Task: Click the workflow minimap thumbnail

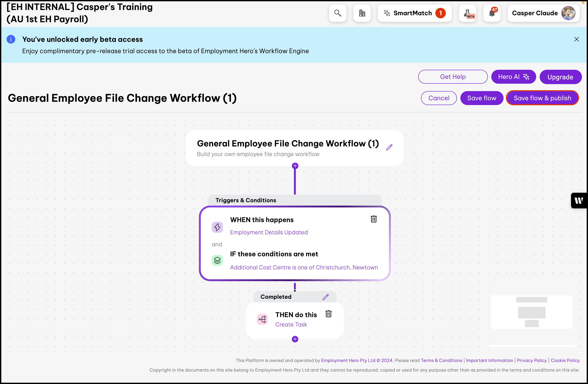Action: 531,312
